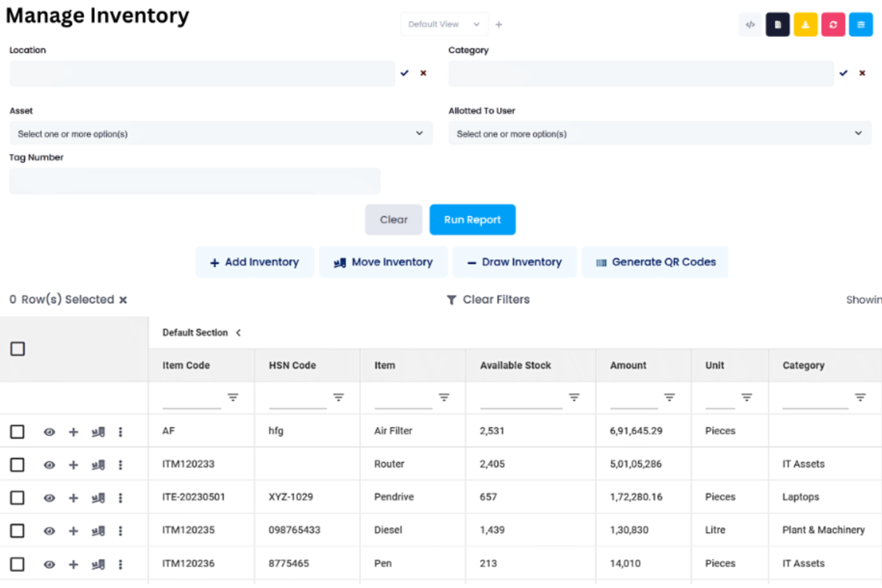
Task: Click Generate QR Codes button
Action: pos(656,262)
